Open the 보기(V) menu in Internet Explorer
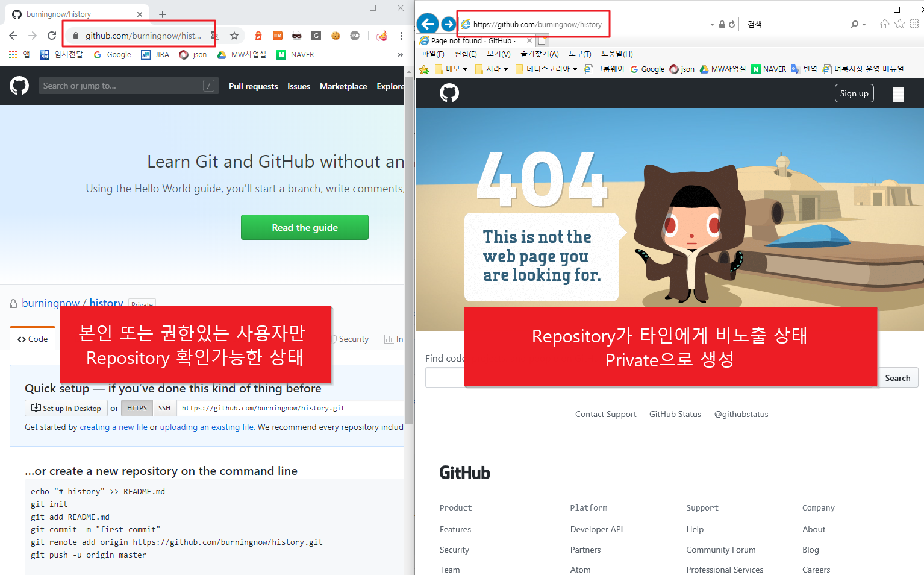Image resolution: width=924 pixels, height=575 pixels. pyautogui.click(x=499, y=54)
